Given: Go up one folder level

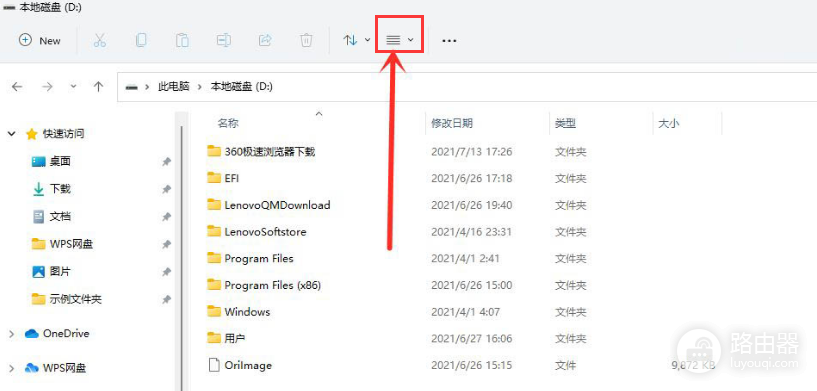Looking at the screenshot, I should tap(98, 87).
